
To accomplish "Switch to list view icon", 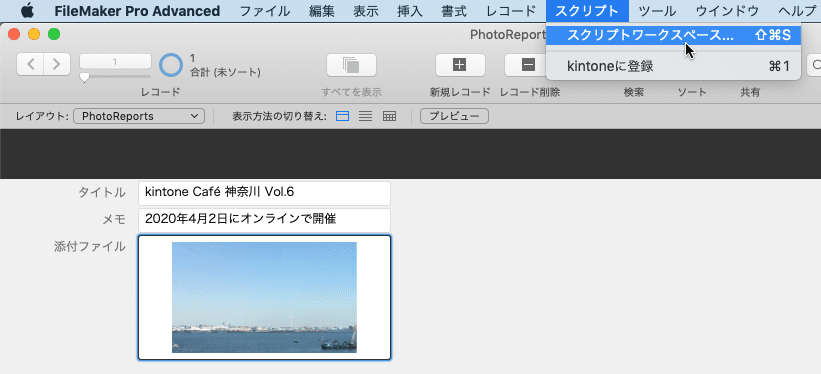I will [x=365, y=116].
